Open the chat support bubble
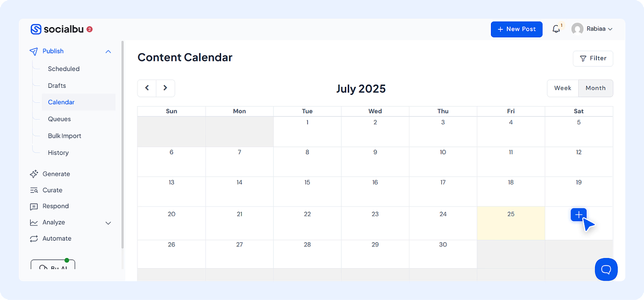 (x=606, y=270)
